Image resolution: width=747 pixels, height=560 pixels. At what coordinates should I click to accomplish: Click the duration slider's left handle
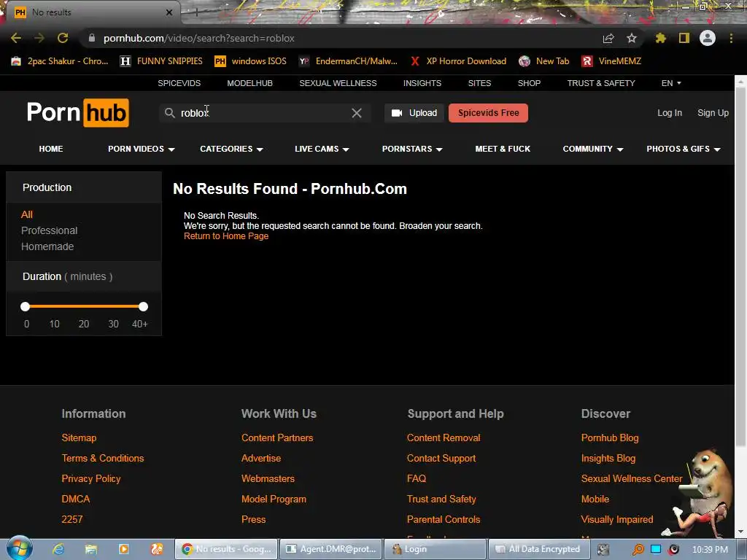26,307
